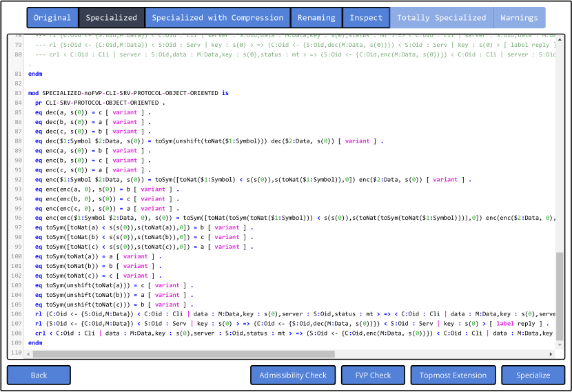
Task: Switch to the Original tab
Action: click(52, 18)
